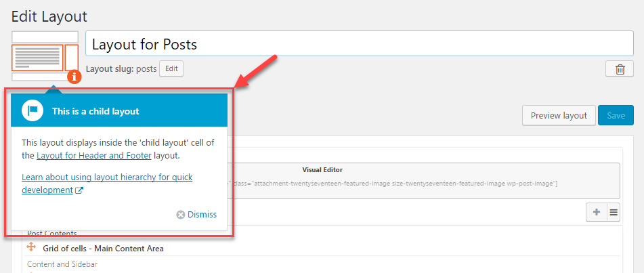Click the circled X icon beside Dismiss
Viewport: 644px width, 273px height.
tap(180, 215)
